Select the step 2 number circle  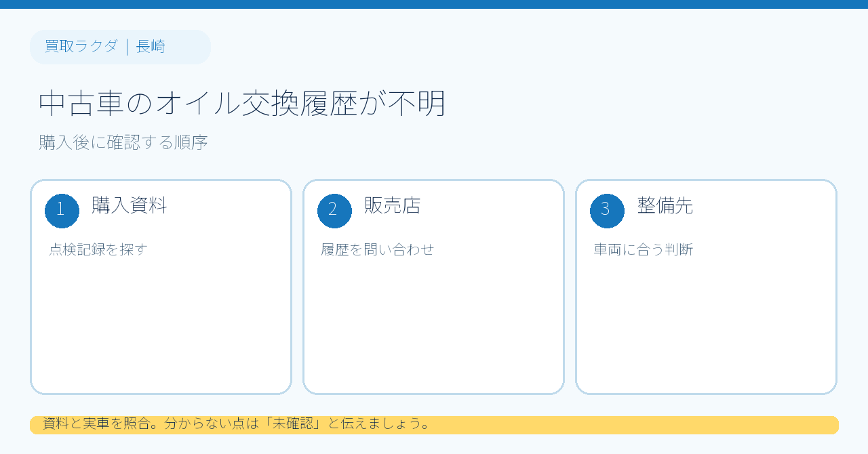tap(334, 211)
